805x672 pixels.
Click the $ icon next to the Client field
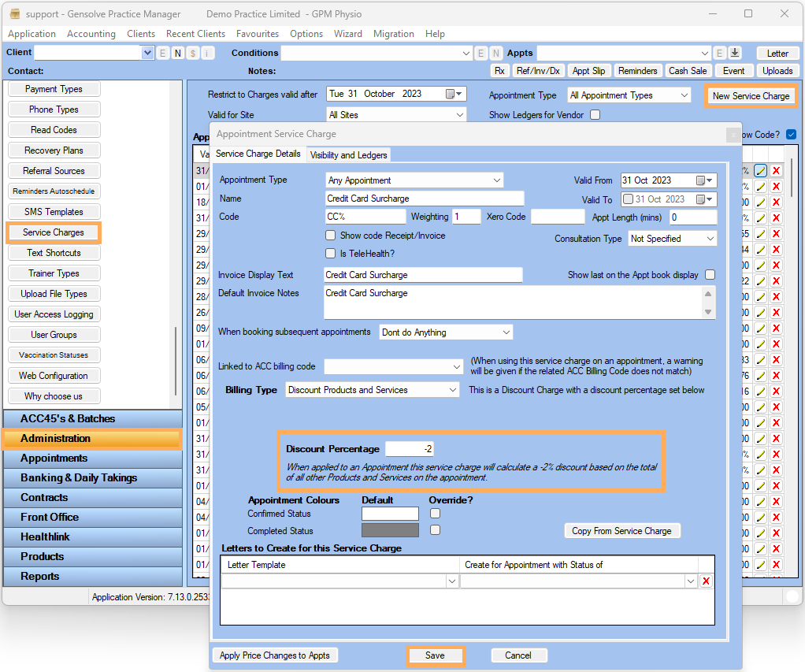[x=193, y=53]
